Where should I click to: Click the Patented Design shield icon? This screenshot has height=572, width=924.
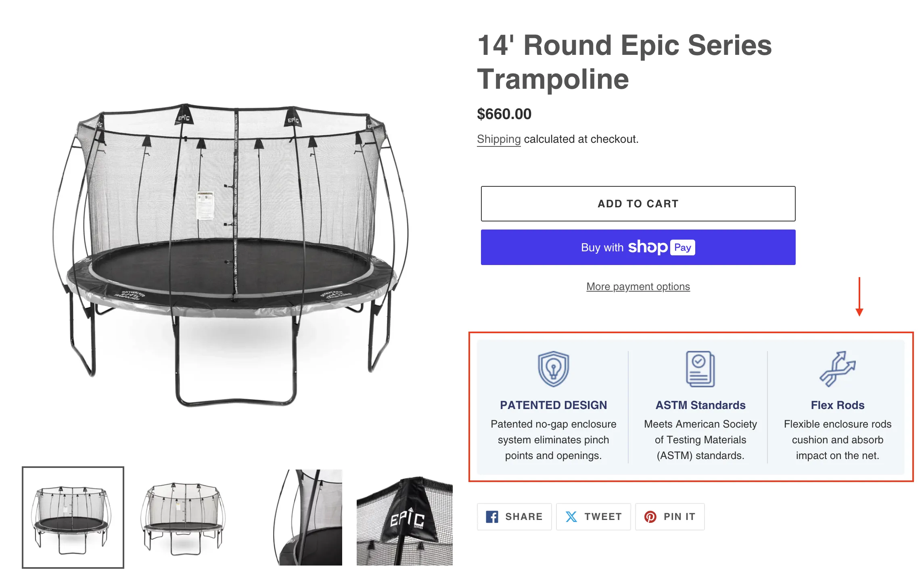(553, 369)
